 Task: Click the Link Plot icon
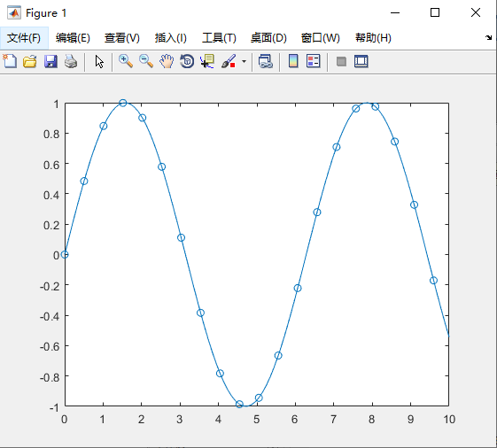(266, 61)
